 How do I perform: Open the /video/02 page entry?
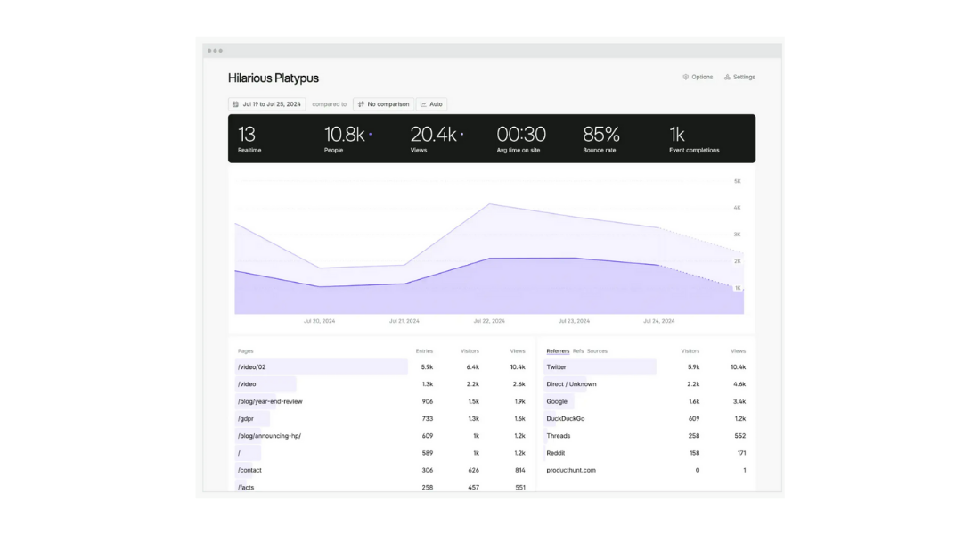(x=250, y=366)
